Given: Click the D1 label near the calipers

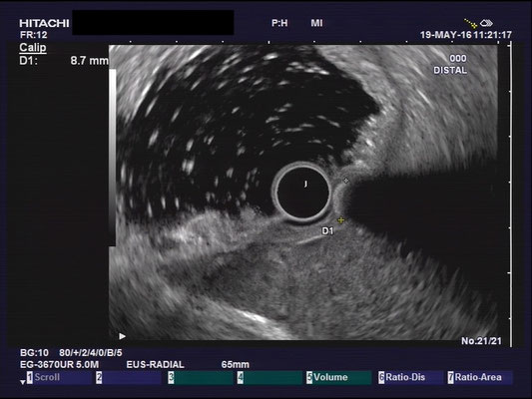Looking at the screenshot, I should coord(327,230).
